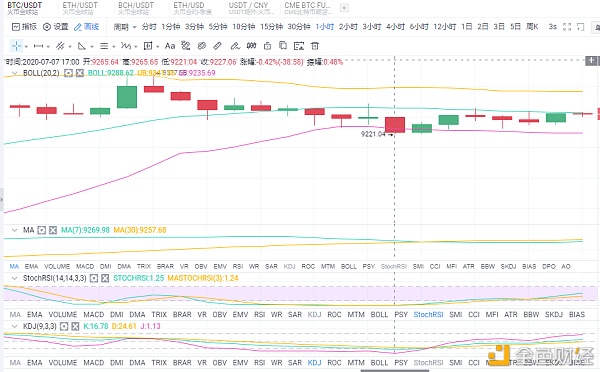Choose MACD in the row with MA highlighted

coord(85,266)
